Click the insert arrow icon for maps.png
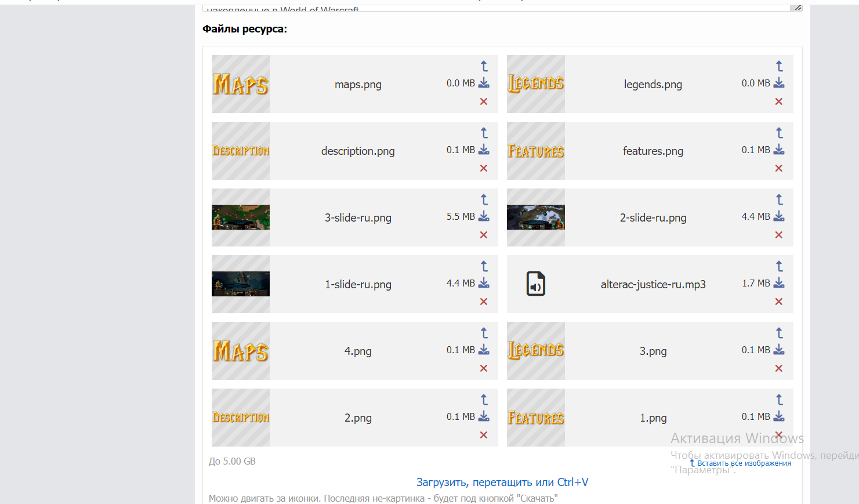This screenshot has height=504, width=859. 484,67
